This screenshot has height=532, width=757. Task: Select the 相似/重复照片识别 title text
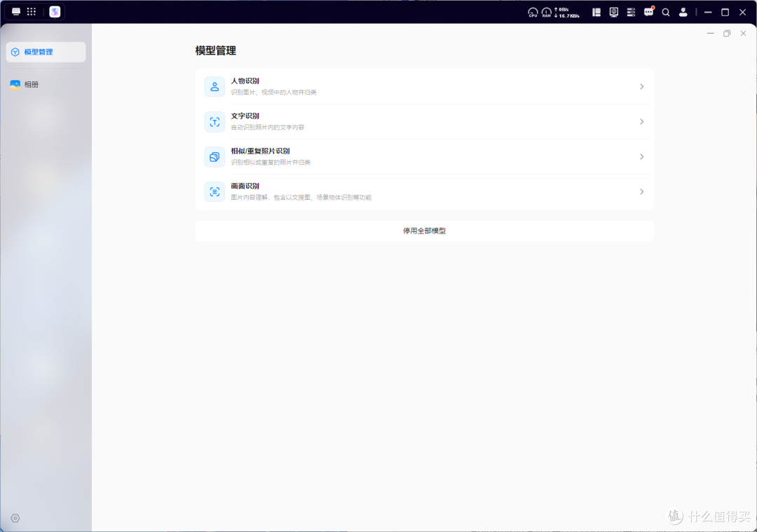pyautogui.click(x=260, y=151)
